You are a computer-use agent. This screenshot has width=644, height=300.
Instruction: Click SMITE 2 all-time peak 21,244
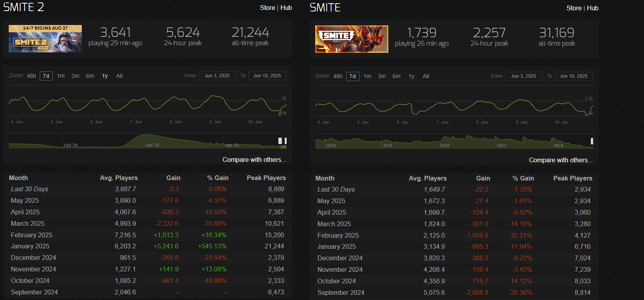coord(250,32)
